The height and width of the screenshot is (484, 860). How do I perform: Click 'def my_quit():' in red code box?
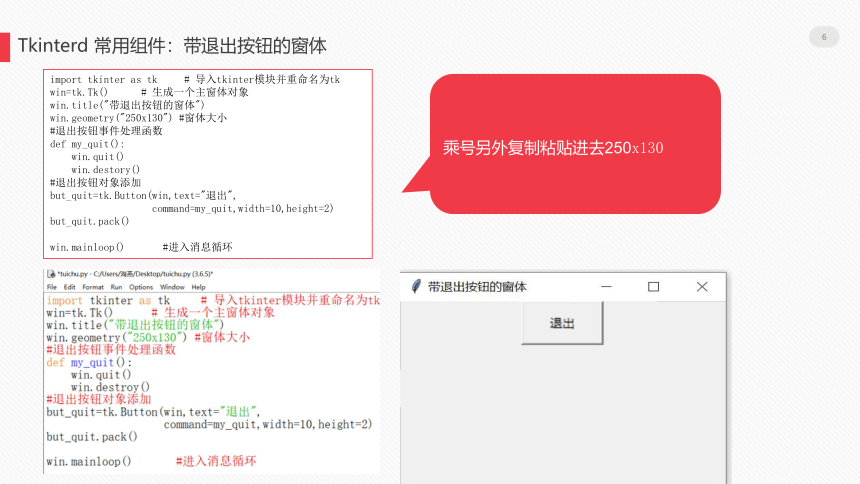87,144
